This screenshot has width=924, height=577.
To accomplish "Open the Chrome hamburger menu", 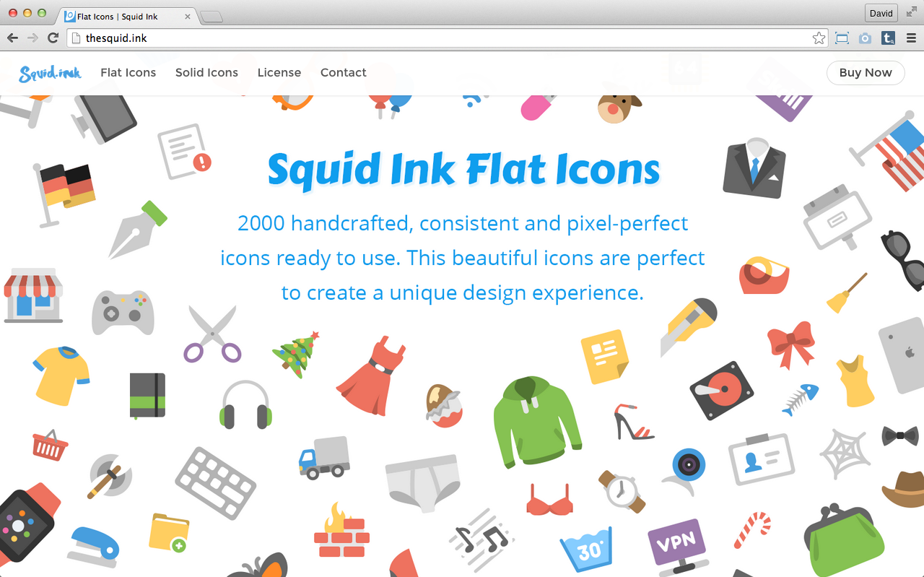I will pyautogui.click(x=911, y=38).
